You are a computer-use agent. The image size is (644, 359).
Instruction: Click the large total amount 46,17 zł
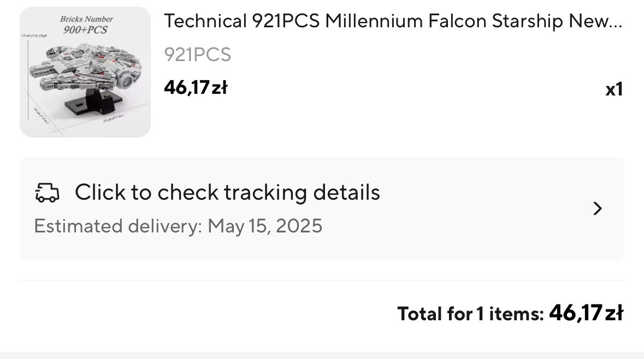point(586,313)
